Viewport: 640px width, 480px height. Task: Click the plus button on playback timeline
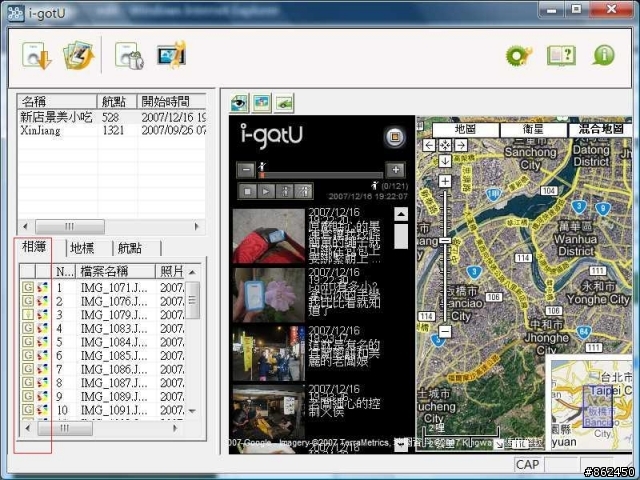396,169
